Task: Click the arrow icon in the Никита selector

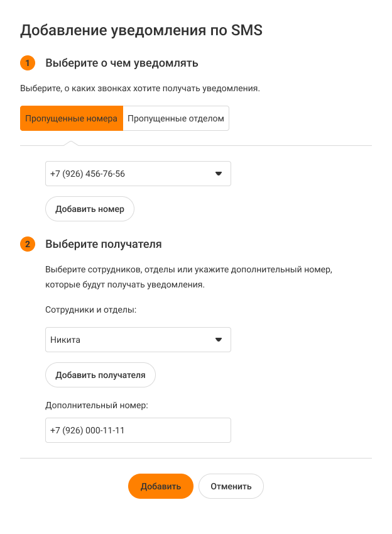Action: (x=219, y=340)
